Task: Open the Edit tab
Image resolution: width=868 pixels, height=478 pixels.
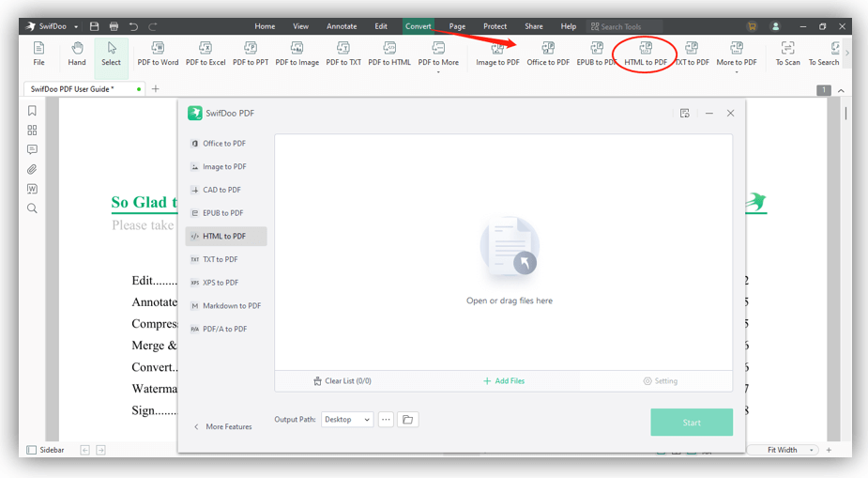Action: point(381,26)
